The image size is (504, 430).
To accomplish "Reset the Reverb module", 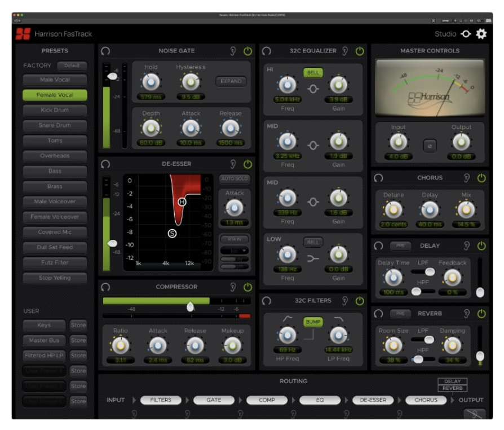I will click(378, 314).
